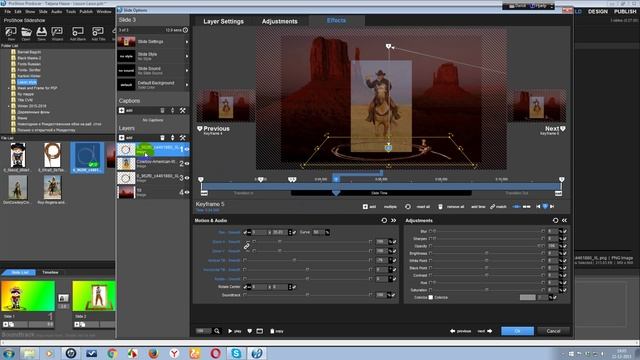Go to previous slide button

pos(460,331)
